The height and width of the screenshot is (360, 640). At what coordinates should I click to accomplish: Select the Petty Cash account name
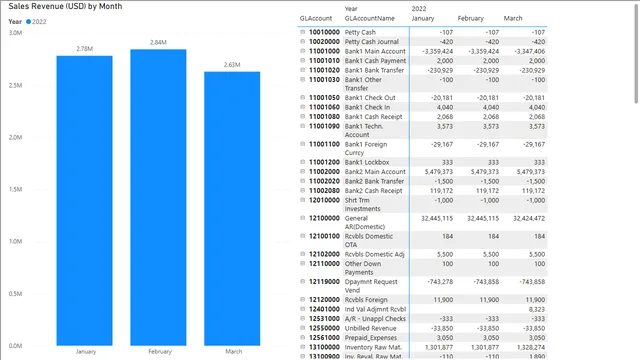[360, 32]
